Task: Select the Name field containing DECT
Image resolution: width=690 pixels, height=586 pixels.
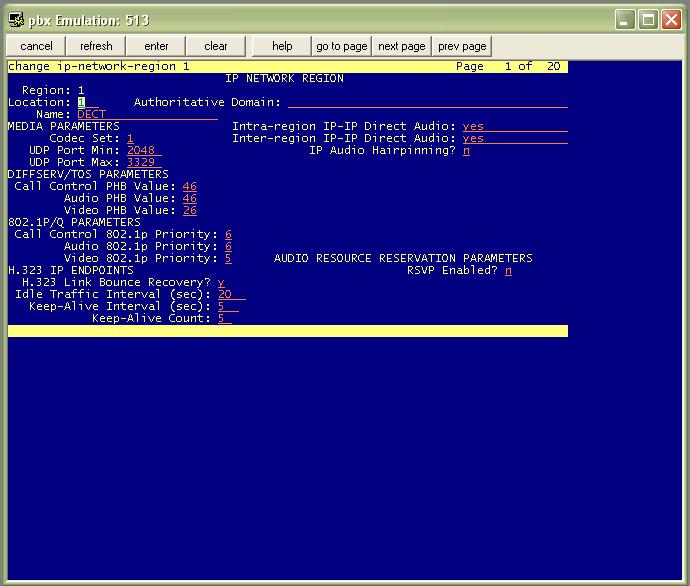Action: (x=147, y=114)
